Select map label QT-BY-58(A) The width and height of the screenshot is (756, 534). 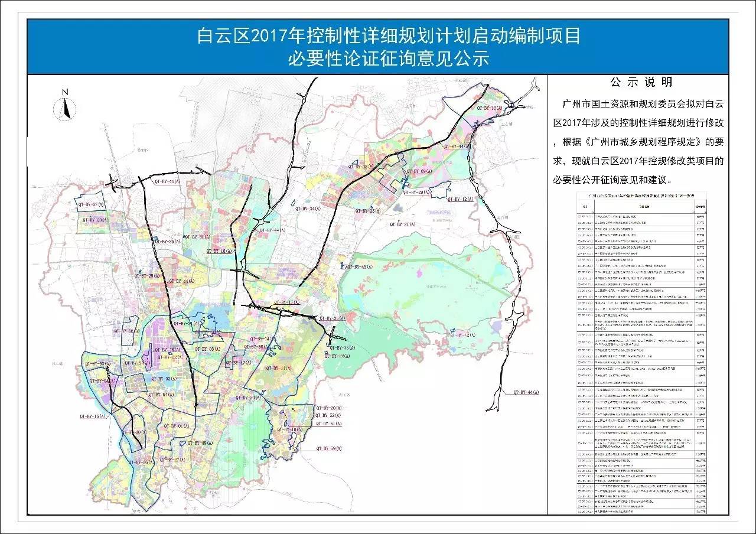tap(255, 347)
